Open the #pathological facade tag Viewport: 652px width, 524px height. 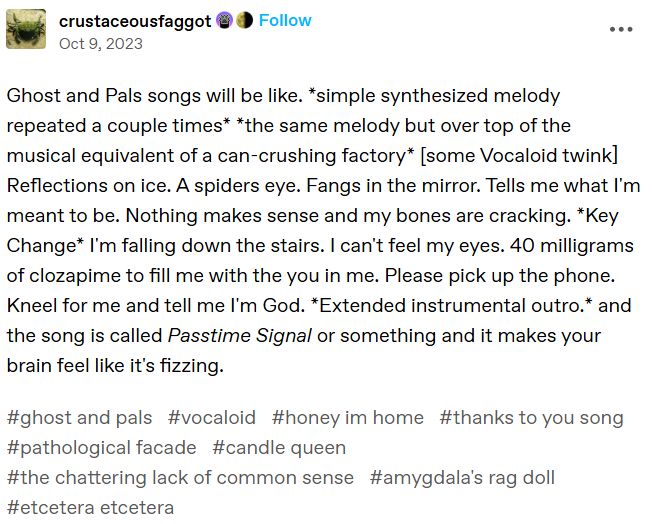pos(101,448)
